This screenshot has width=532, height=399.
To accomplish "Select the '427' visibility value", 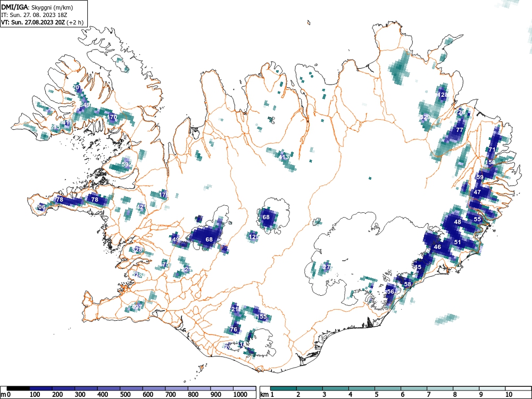I will click(141, 206).
